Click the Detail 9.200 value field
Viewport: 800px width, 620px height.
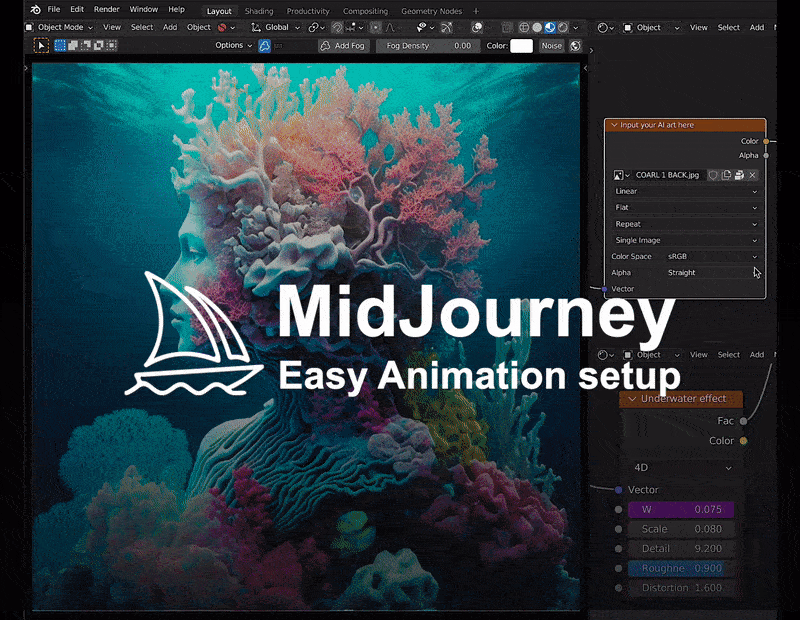click(x=681, y=549)
